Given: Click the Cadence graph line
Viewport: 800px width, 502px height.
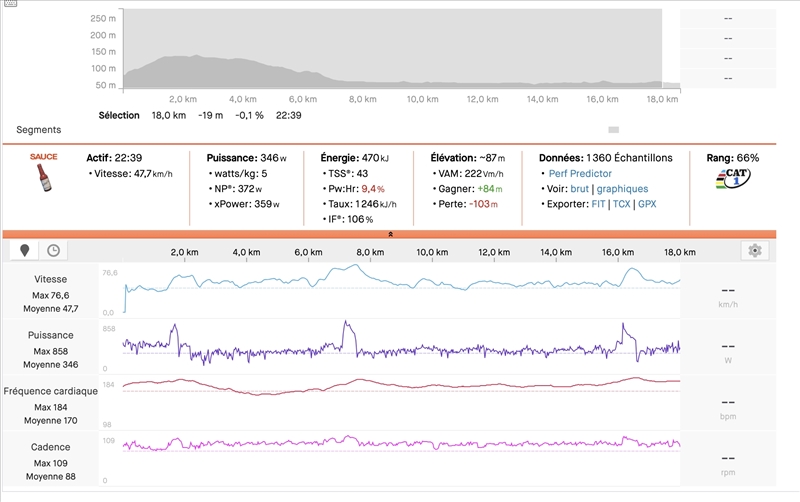Looking at the screenshot, I should click(x=400, y=443).
